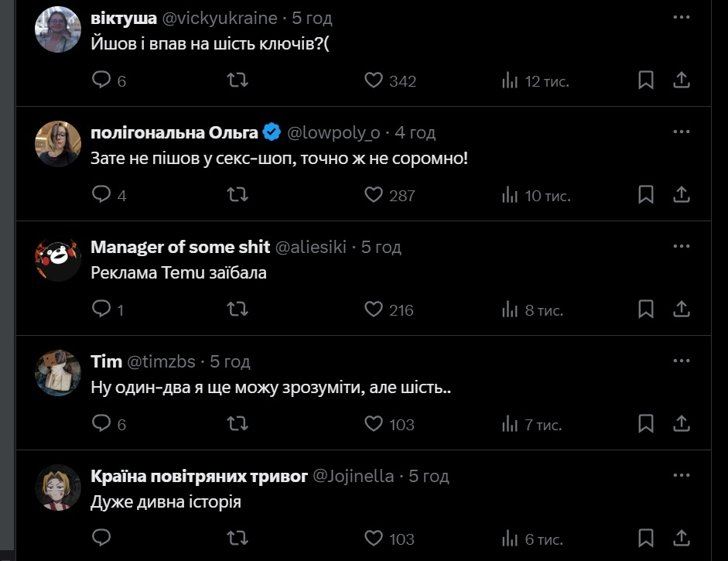Retweet the post by полігональна Ольга
Viewport: 728px width, 561px height.
point(237,195)
